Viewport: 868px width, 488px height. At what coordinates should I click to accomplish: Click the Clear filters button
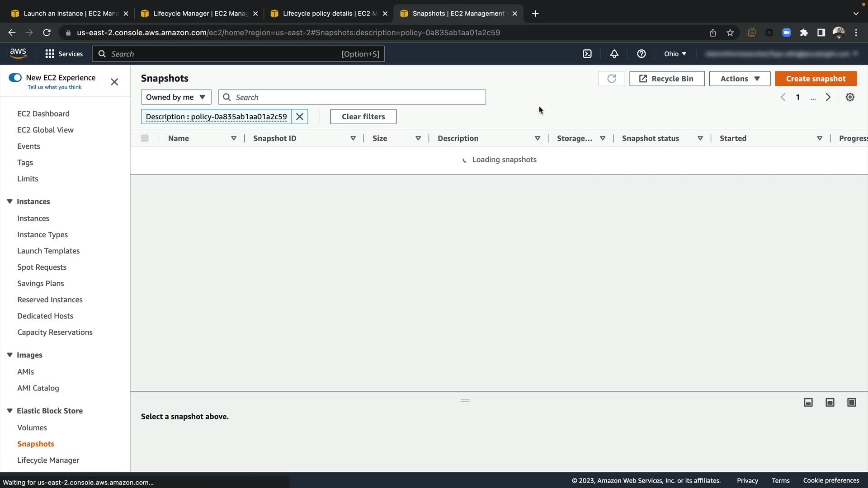click(363, 117)
